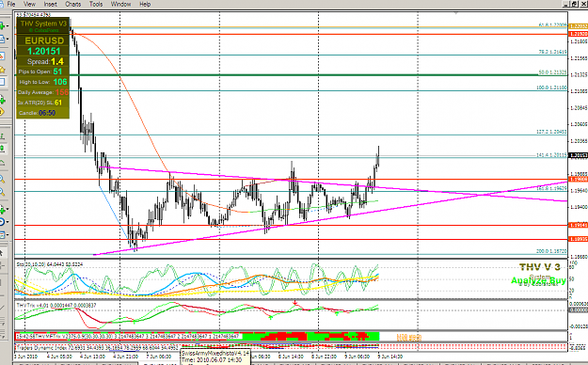Expand the Profiles dropdown arrow
Image resolution: width=588 pixels, height=365 pixels.
(8, 39)
